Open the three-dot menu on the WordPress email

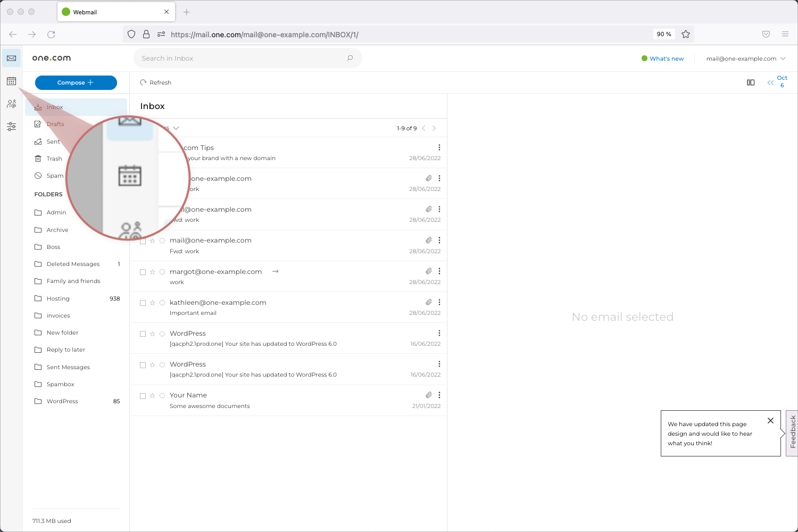pyautogui.click(x=439, y=333)
